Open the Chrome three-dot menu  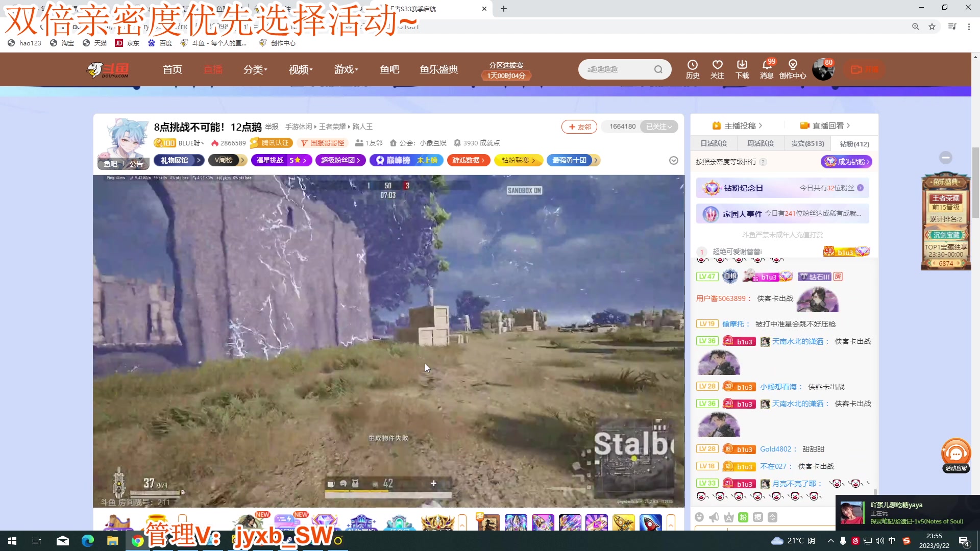(x=969, y=27)
